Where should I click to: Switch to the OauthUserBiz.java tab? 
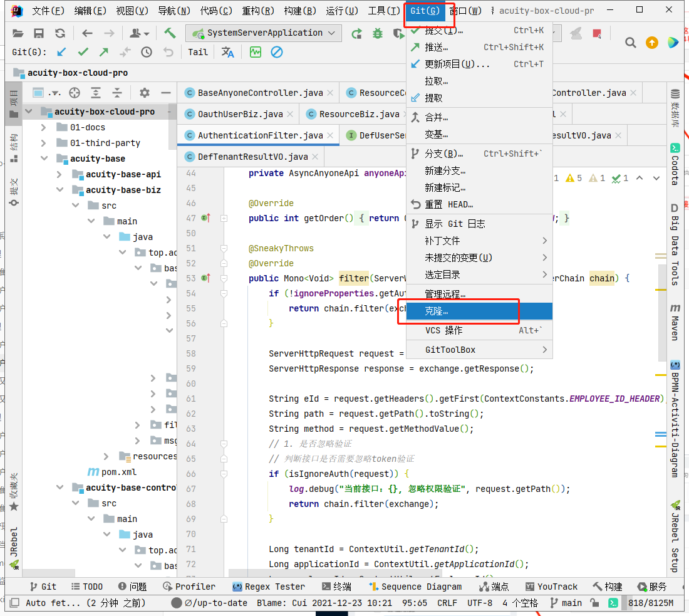coord(240,114)
